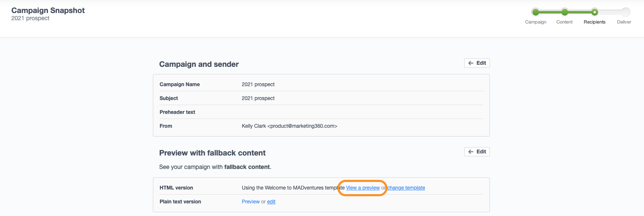Image resolution: width=644 pixels, height=216 pixels.
Task: Click the Campaign Name value text
Action: 258,84
